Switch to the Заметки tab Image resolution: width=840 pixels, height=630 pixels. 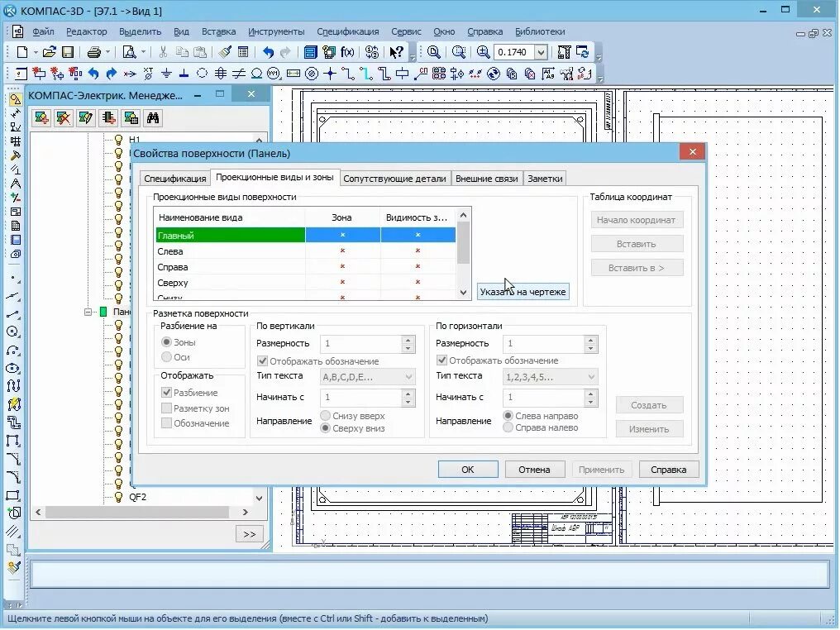(545, 179)
